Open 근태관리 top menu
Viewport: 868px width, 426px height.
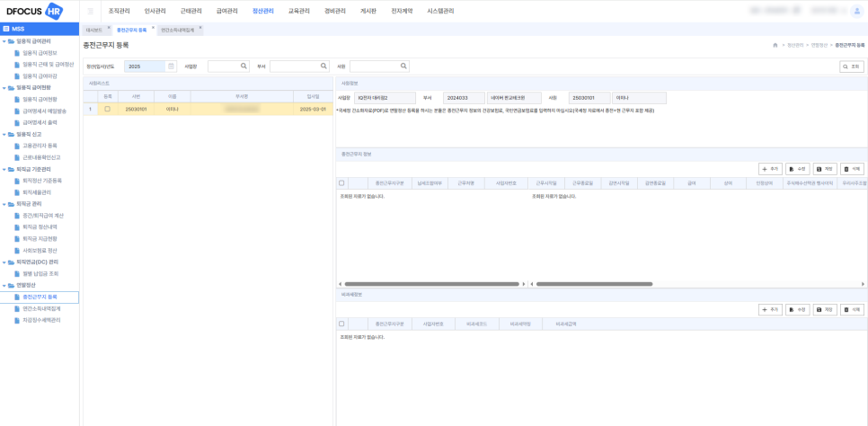point(191,11)
